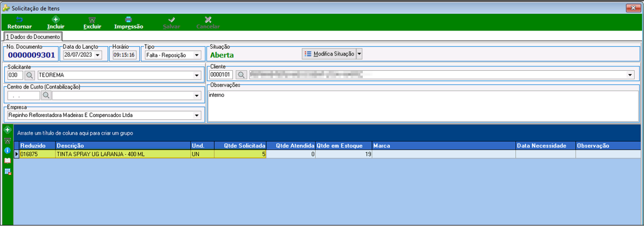The image size is (644, 226).
Task: Click the Solicitante search magnifier icon
Action: (x=30, y=75)
